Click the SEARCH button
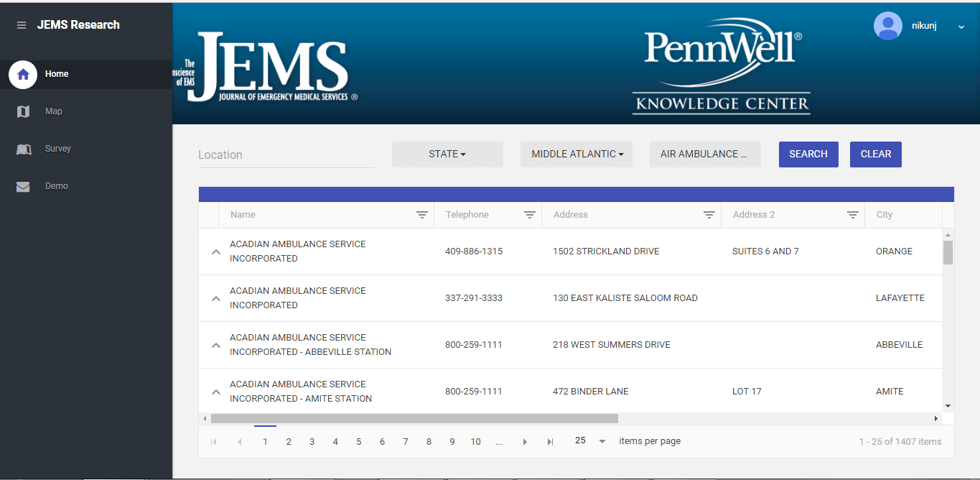The width and height of the screenshot is (980, 480). 808,154
